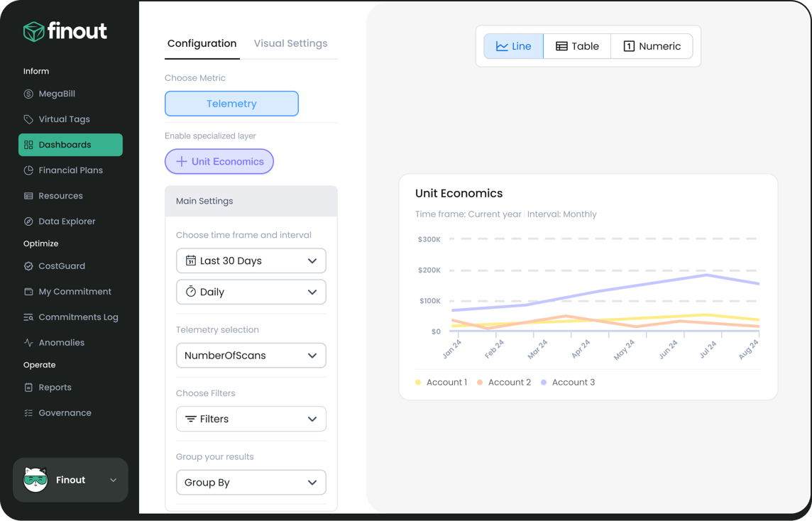Go to Financial Plans section

point(70,170)
